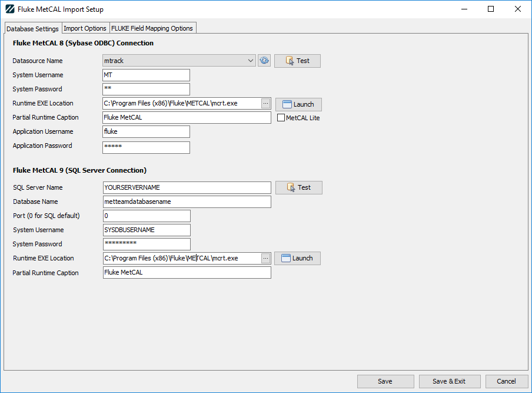Open the FLUKE Field Mapping Options tab
Viewport: 532px width, 393px height.
tap(152, 28)
